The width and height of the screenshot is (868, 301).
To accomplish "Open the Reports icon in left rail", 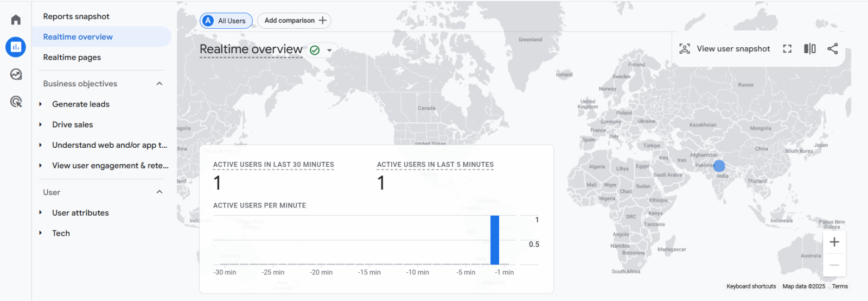I will pyautogui.click(x=16, y=47).
